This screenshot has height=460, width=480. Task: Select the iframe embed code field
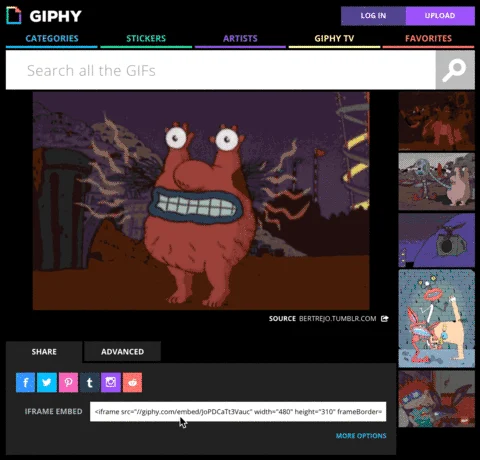pyautogui.click(x=238, y=412)
